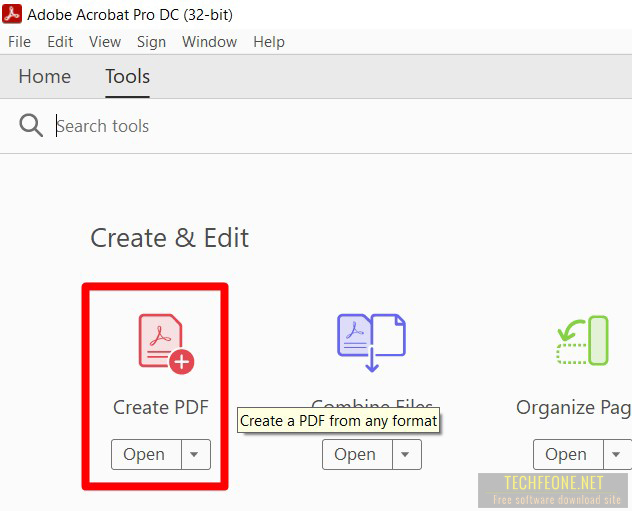The height and width of the screenshot is (511, 632).
Task: Click the Organize Pages tool icon
Action: [x=582, y=341]
